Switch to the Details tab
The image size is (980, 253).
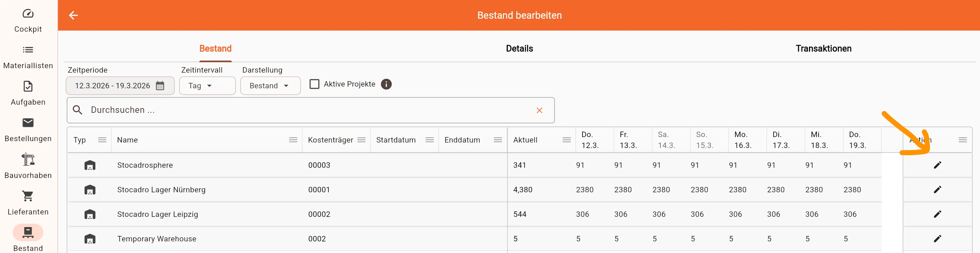pyautogui.click(x=519, y=48)
